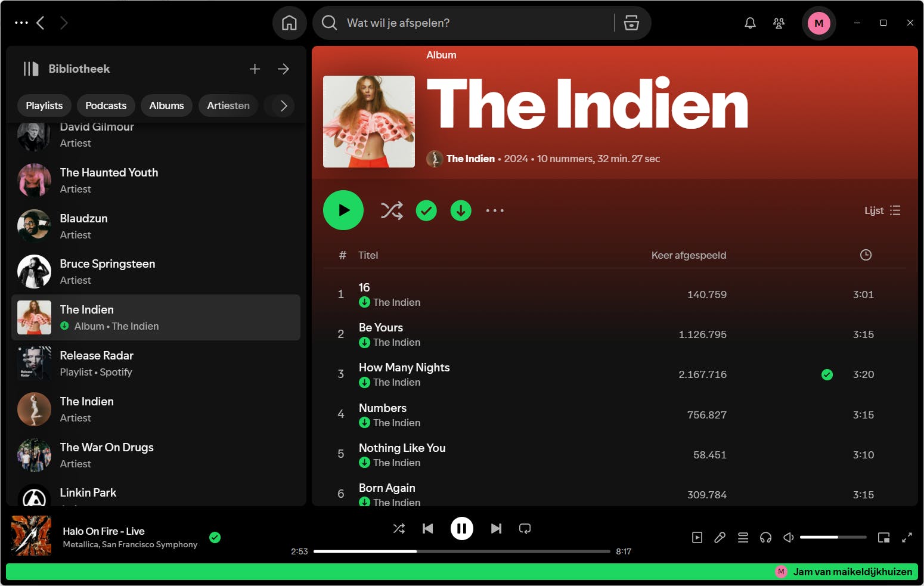Select The Indien album in library

156,317
